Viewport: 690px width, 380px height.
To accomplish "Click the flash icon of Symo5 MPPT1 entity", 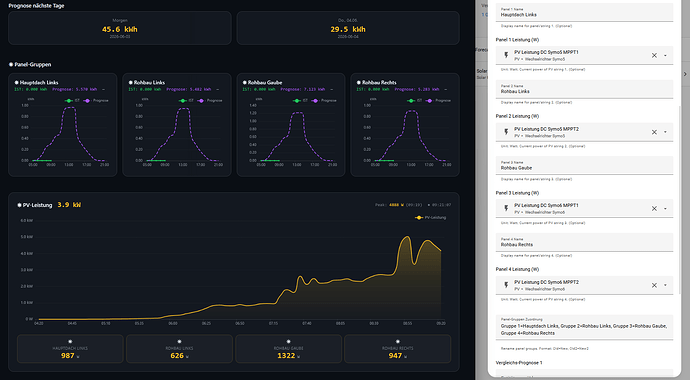I will pos(506,55).
